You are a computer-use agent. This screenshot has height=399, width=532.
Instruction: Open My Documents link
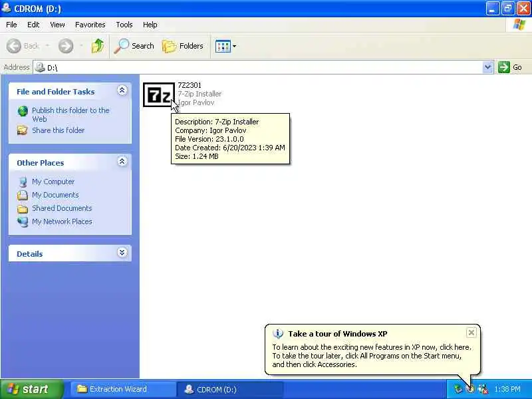pos(55,195)
